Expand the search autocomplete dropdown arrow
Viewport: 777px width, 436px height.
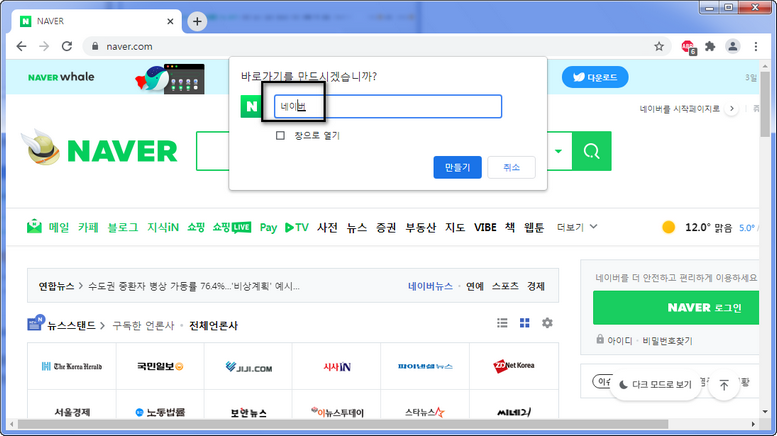(x=559, y=151)
